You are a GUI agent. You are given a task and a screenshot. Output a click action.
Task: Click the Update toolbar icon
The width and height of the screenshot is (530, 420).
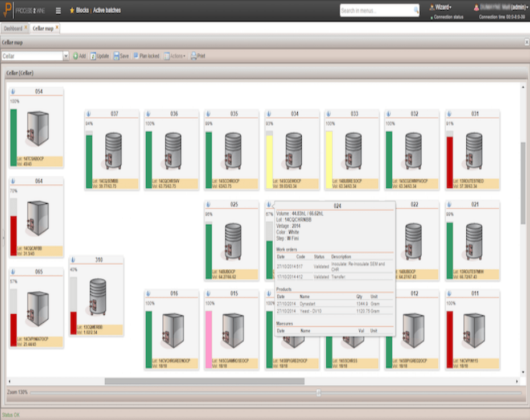(x=93, y=56)
